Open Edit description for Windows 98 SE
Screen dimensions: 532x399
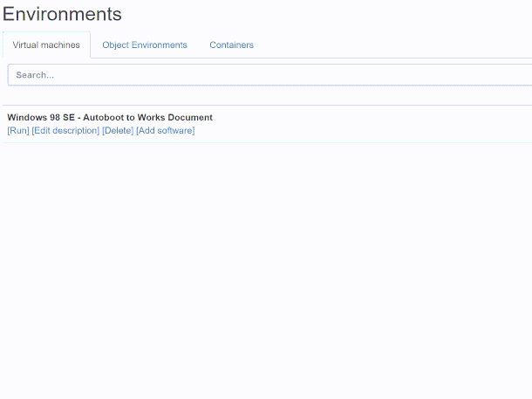[x=65, y=131]
